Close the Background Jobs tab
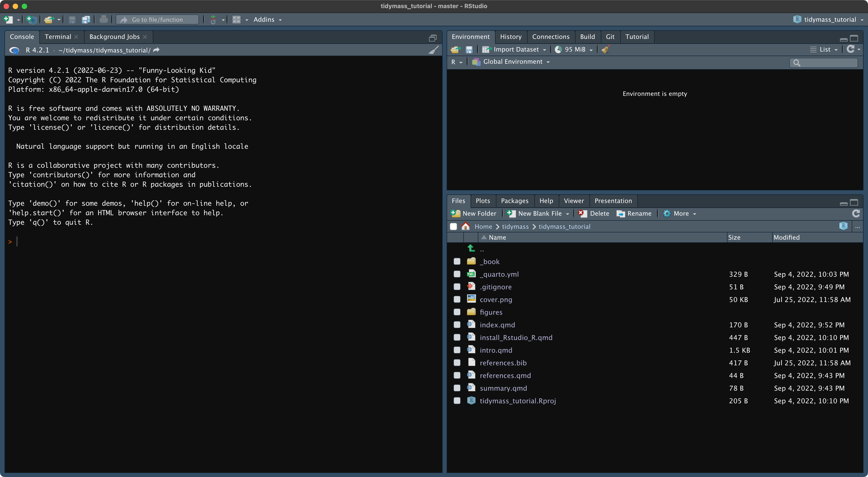 [145, 37]
